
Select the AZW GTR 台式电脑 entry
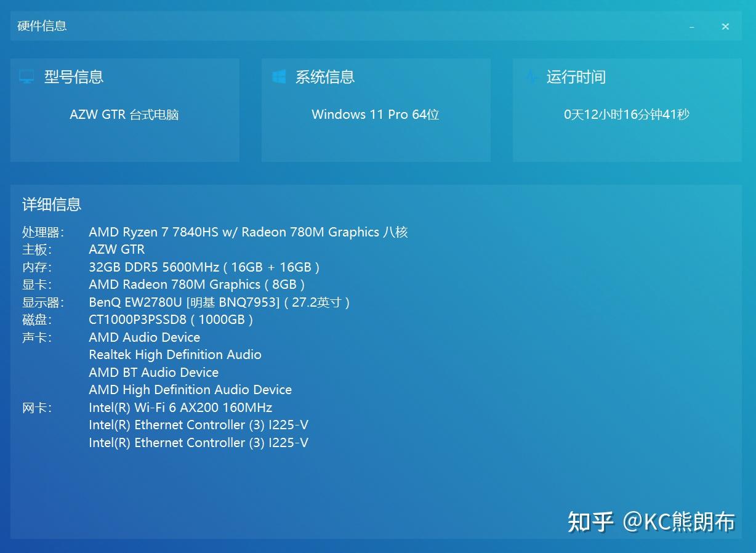124,115
